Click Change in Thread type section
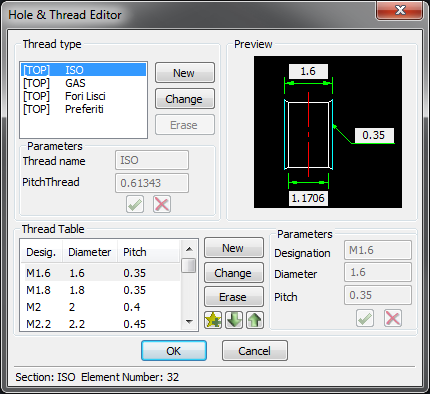Image resolution: width=430 pixels, height=394 pixels. point(185,99)
